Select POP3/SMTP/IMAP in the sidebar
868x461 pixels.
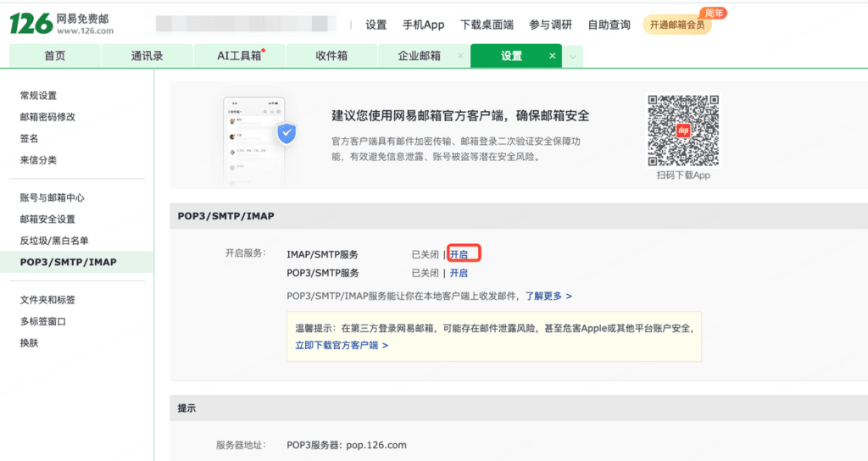point(77,263)
